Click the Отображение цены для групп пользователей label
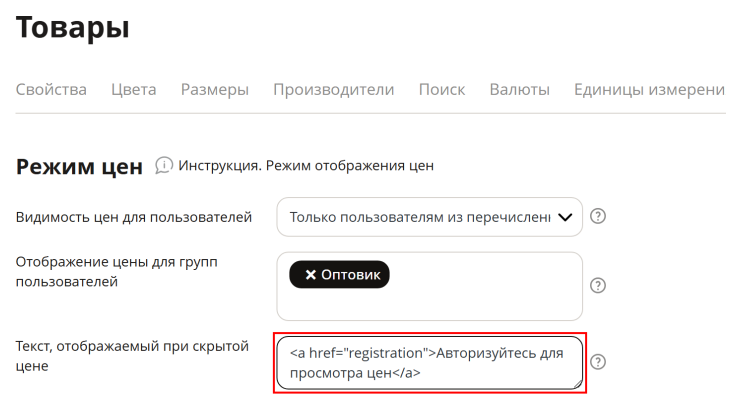The height and width of the screenshot is (410, 740). coord(117,272)
